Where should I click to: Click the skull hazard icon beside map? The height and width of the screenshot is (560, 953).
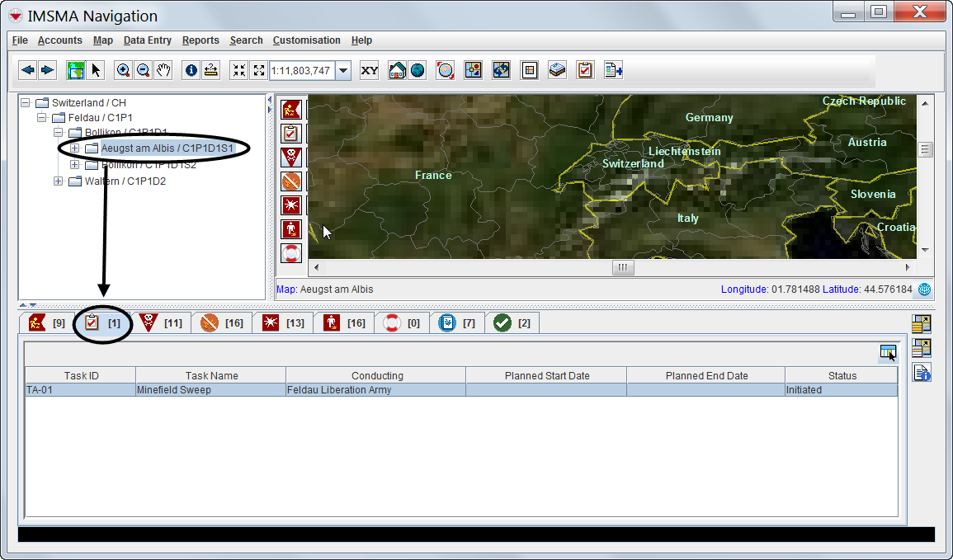(291, 157)
